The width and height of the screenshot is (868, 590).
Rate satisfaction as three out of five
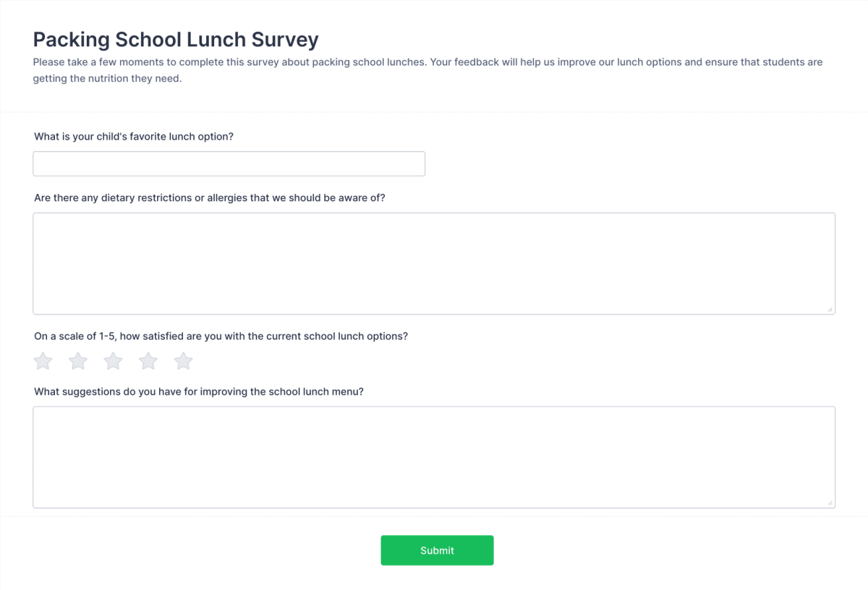113,361
